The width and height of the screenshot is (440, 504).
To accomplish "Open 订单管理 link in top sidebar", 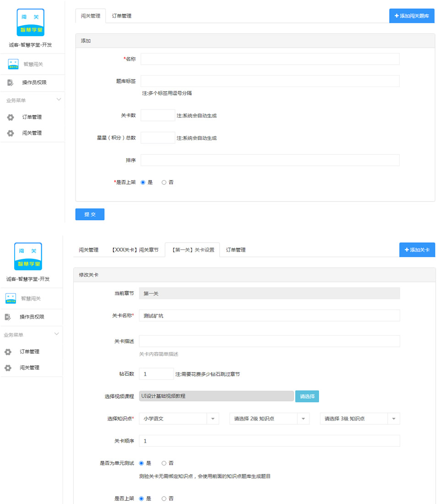I will click(32, 117).
